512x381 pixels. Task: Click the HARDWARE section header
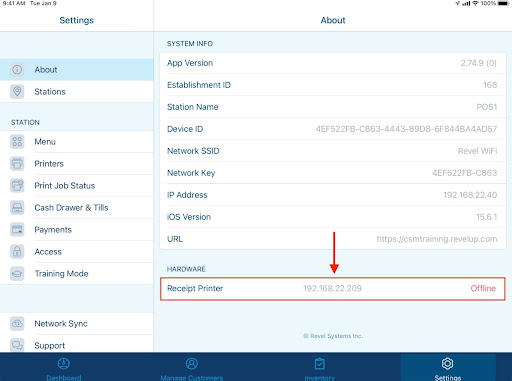point(186,269)
